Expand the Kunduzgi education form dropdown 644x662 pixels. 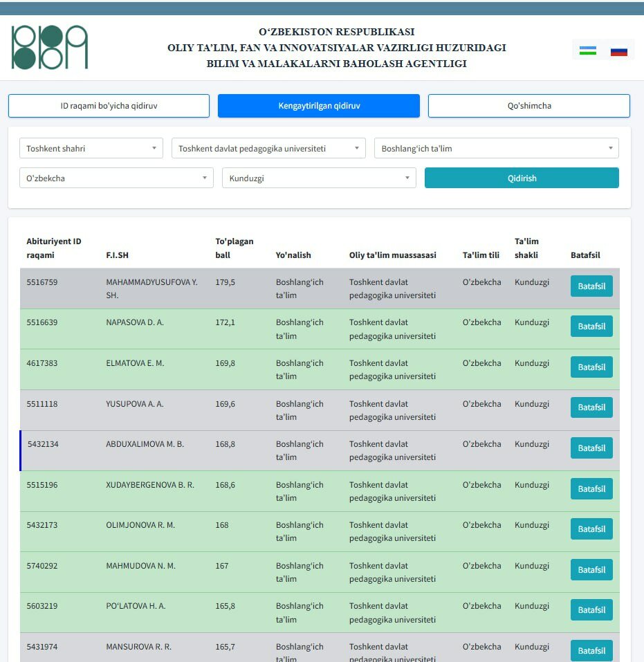(x=318, y=178)
